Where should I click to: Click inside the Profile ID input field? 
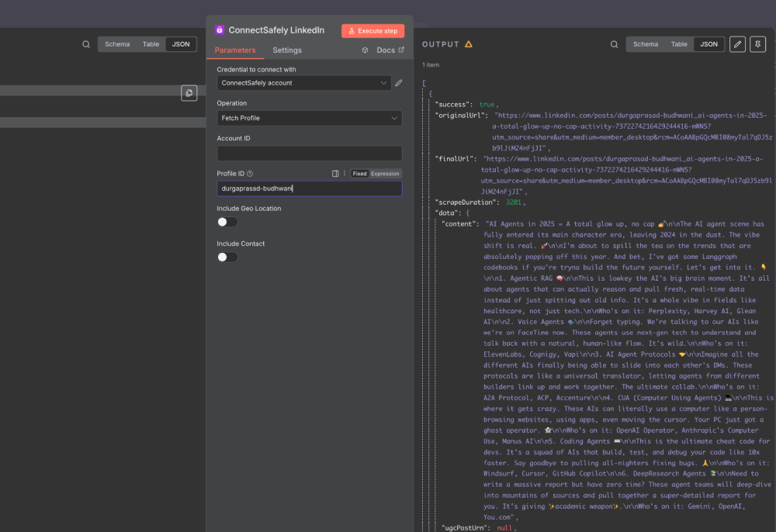click(x=309, y=188)
